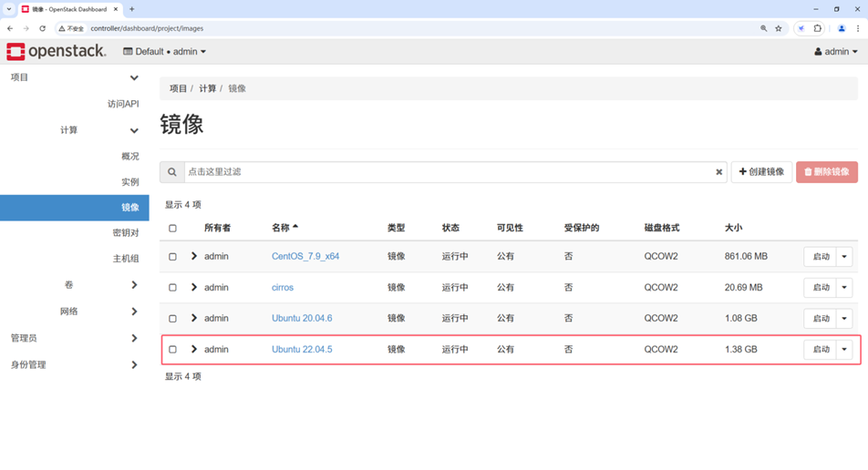Viewport: 868px width, 470px height.
Task: Reload the current page
Action: pos(42,28)
